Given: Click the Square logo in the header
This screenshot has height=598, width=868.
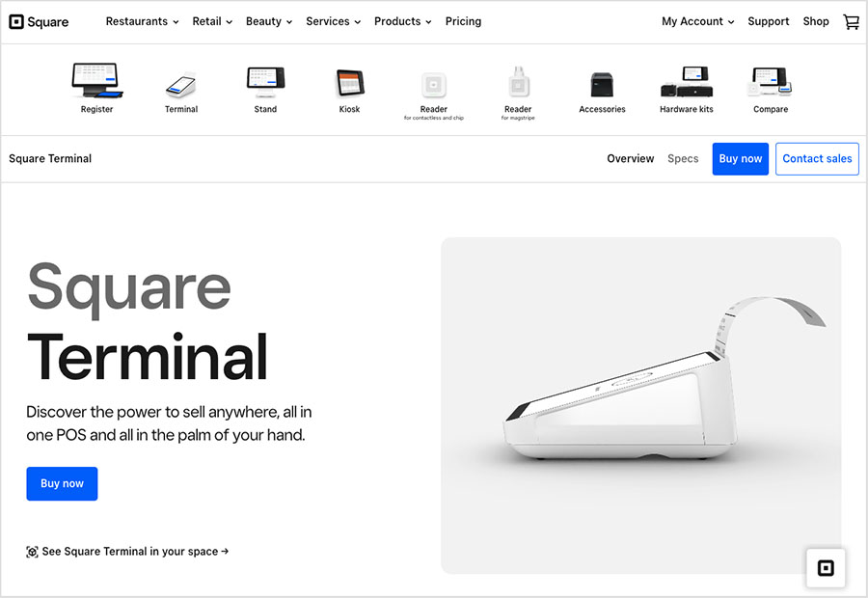Looking at the screenshot, I should (x=39, y=21).
